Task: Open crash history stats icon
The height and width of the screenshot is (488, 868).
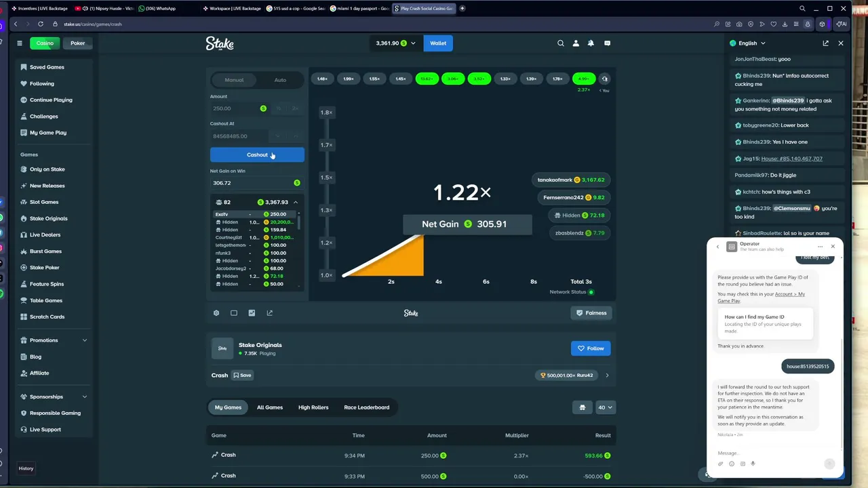Action: [605, 79]
